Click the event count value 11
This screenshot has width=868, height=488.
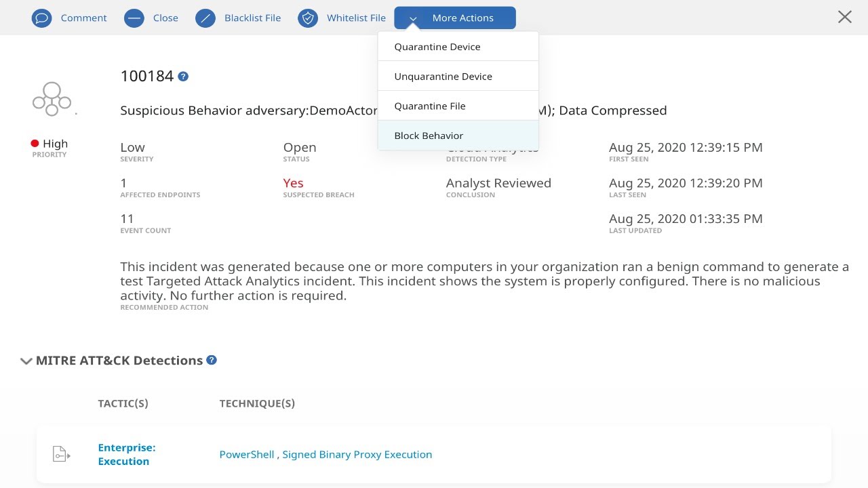point(127,218)
